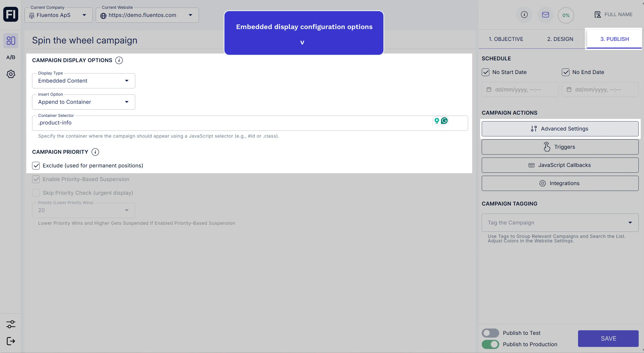Expand the Tag the Campaign dropdown

click(560, 223)
